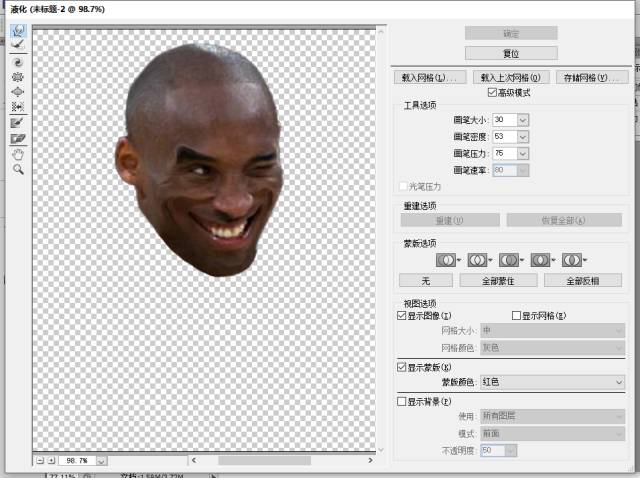The width and height of the screenshot is (640, 478).
Task: Enable the 显示网格 checkbox
Action: pyautogui.click(x=516, y=316)
